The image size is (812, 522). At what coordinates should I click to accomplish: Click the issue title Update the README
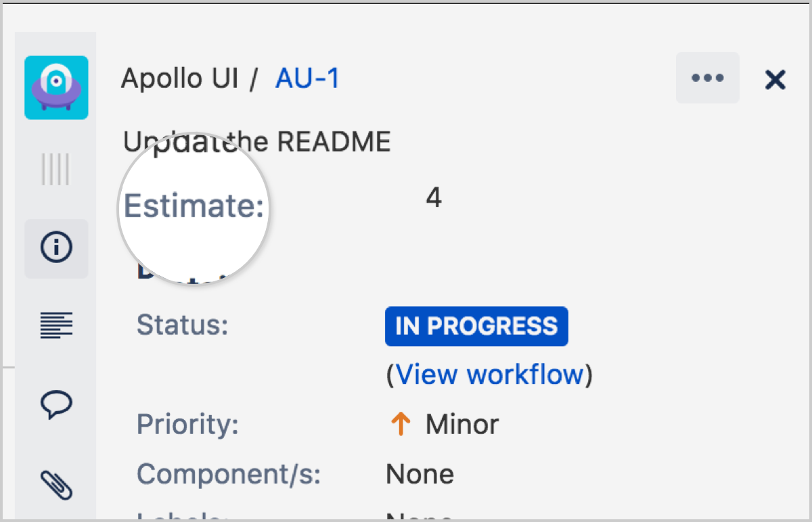point(256,141)
